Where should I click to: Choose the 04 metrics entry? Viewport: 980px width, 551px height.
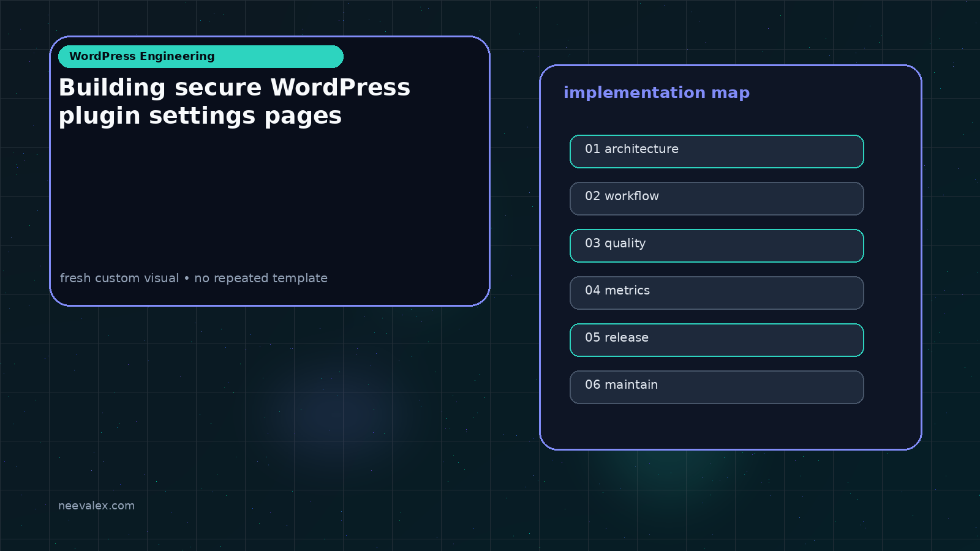717,293
